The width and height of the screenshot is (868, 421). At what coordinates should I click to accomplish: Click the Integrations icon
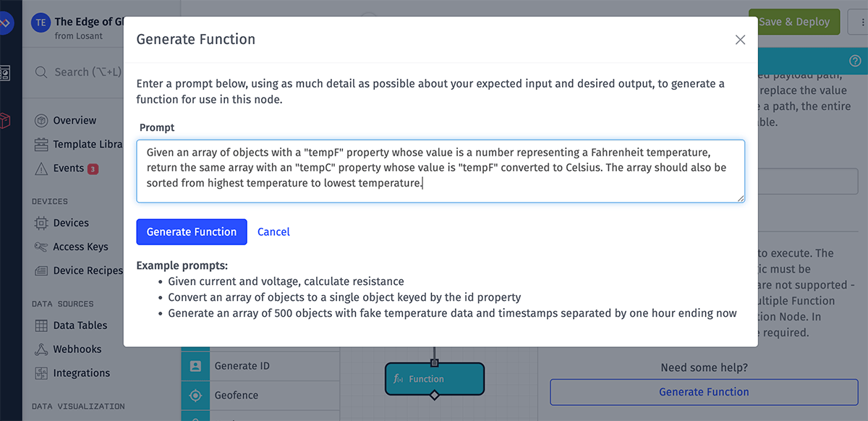(41, 373)
